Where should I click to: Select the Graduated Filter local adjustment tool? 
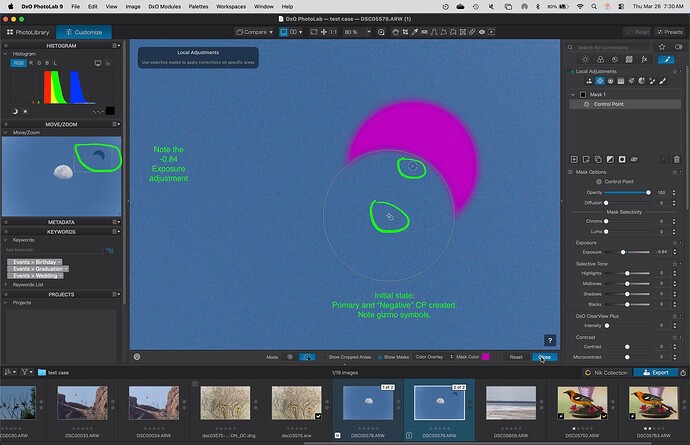620,81
